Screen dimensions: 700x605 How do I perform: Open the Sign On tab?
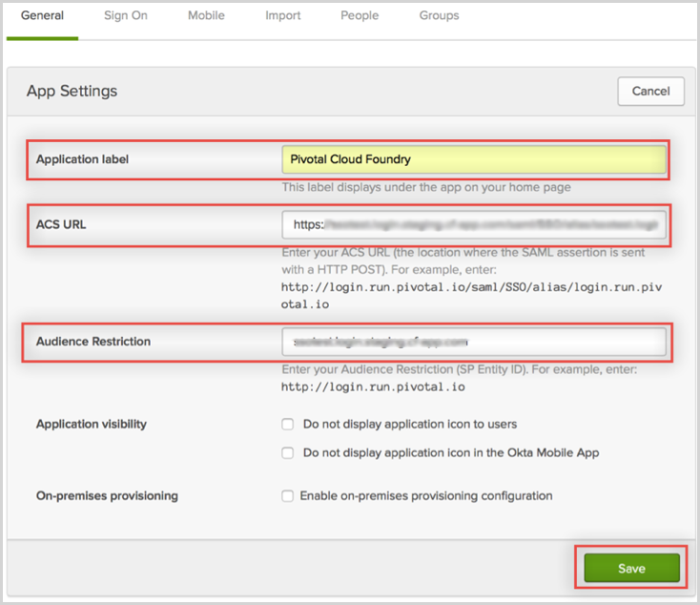pos(125,16)
